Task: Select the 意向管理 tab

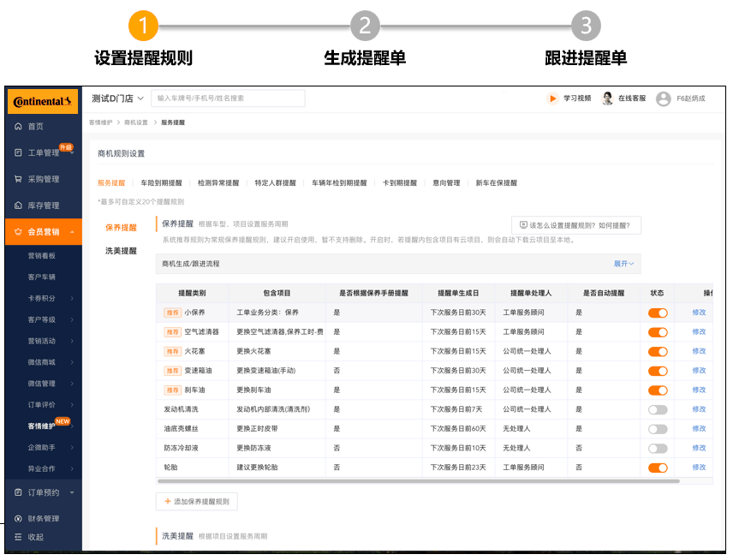Action: 446,182
